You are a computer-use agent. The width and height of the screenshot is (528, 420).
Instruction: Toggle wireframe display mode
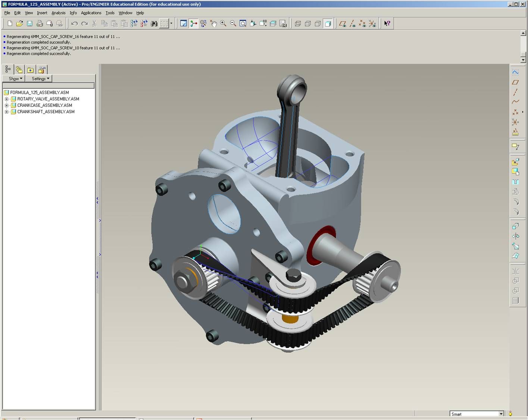298,23
